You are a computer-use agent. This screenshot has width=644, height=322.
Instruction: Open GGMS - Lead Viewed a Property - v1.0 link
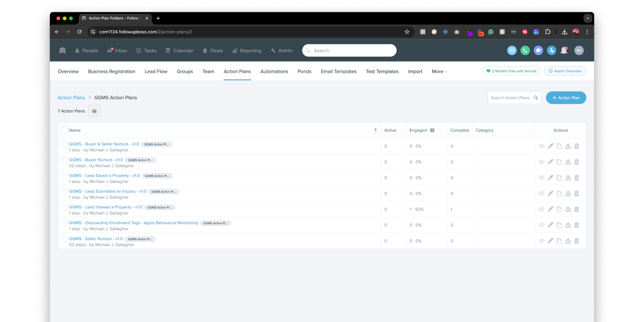(106, 207)
